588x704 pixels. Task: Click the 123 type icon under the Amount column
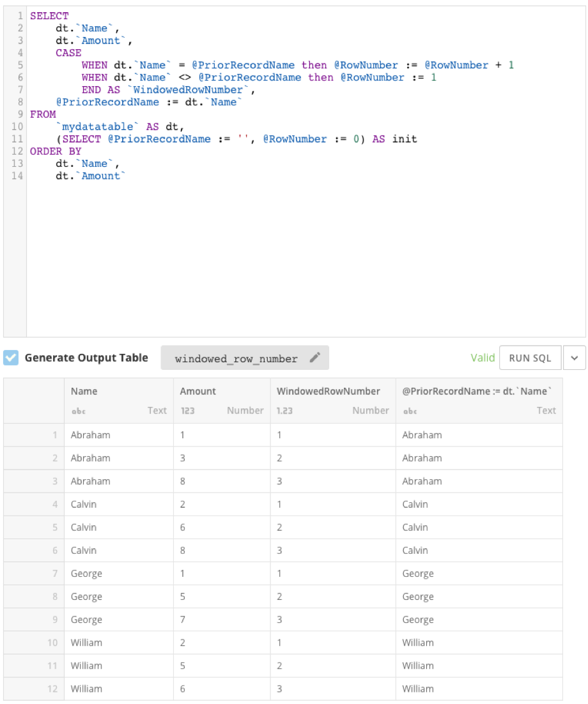coord(187,411)
